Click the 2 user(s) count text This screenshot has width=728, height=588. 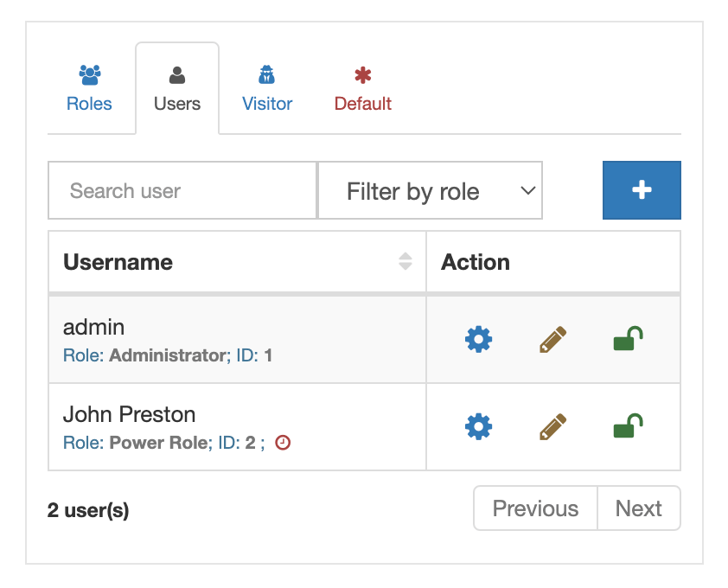coord(88,510)
